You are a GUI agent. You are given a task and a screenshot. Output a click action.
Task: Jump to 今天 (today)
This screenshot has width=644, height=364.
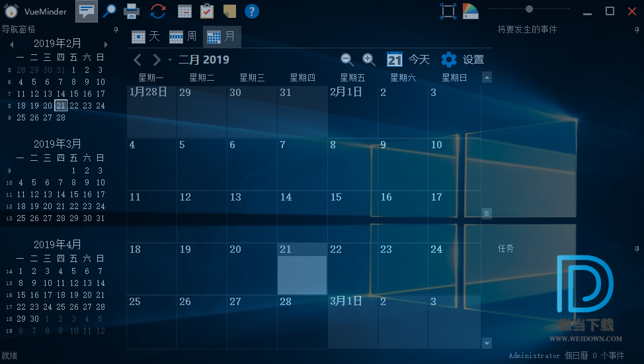[408, 60]
